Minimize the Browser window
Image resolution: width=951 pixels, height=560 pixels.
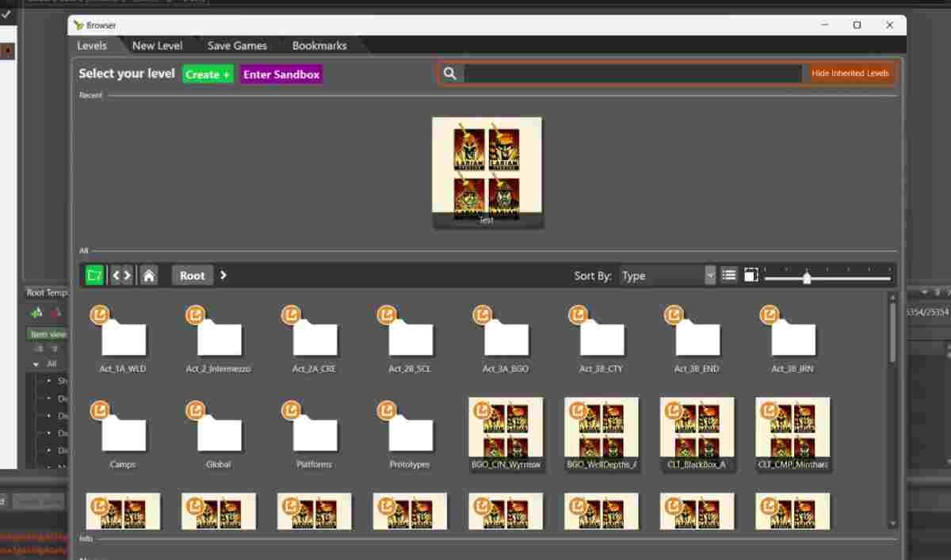(824, 25)
